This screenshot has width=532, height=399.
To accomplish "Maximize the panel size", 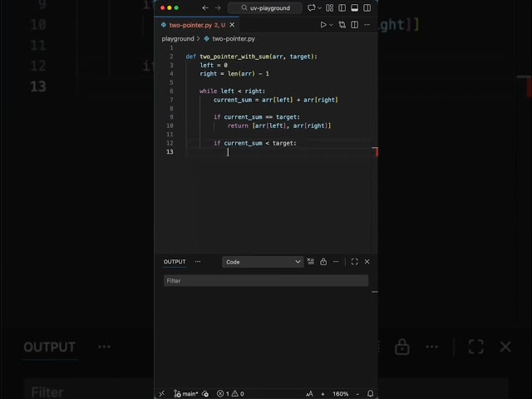I will click(355, 262).
